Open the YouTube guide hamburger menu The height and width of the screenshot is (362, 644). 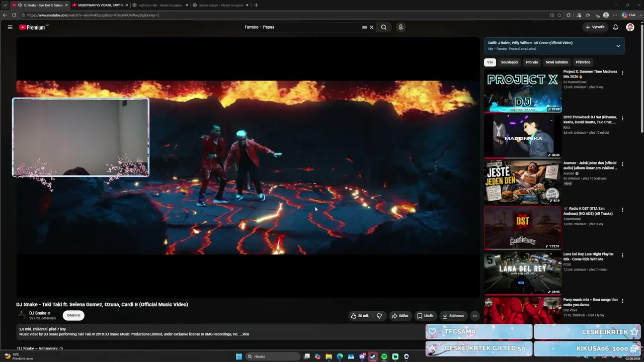pos(10,27)
